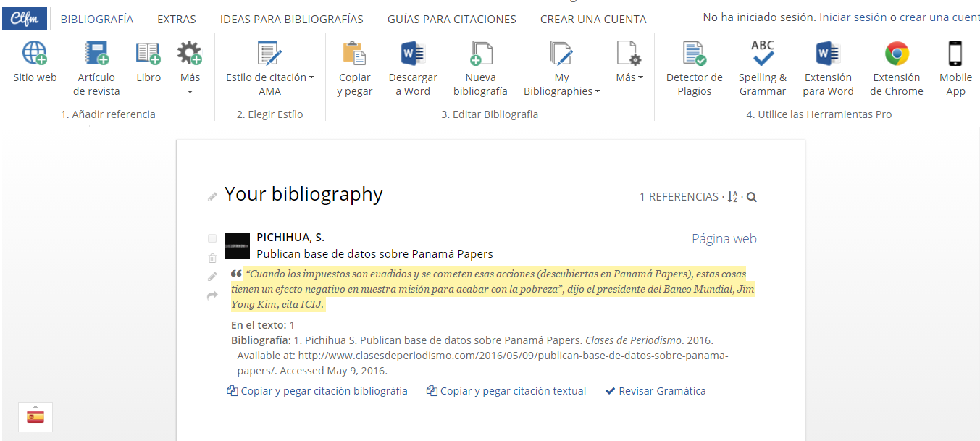Switch to the Extras tab
Viewport: 980px width, 441px height.
[177, 20]
